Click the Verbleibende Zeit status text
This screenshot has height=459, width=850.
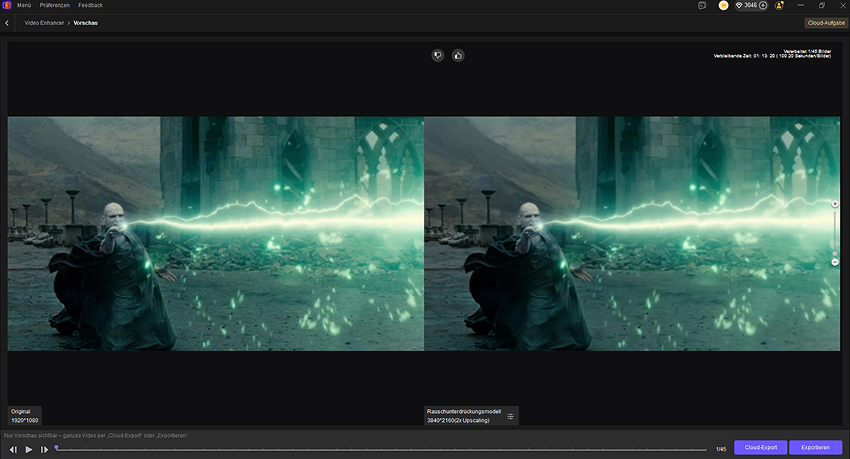772,56
